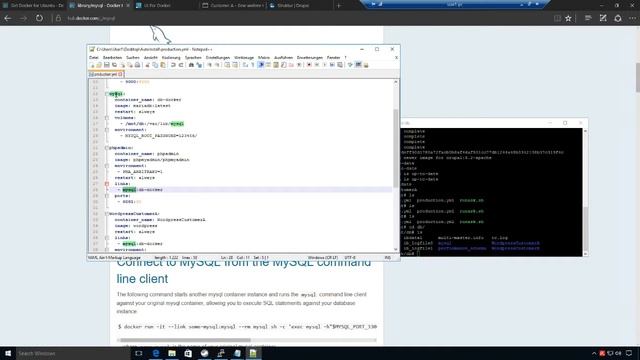This screenshot has width=640, height=360.
Task: Click the Docker page horizontal scrollbar thumb
Action: coord(185,340)
